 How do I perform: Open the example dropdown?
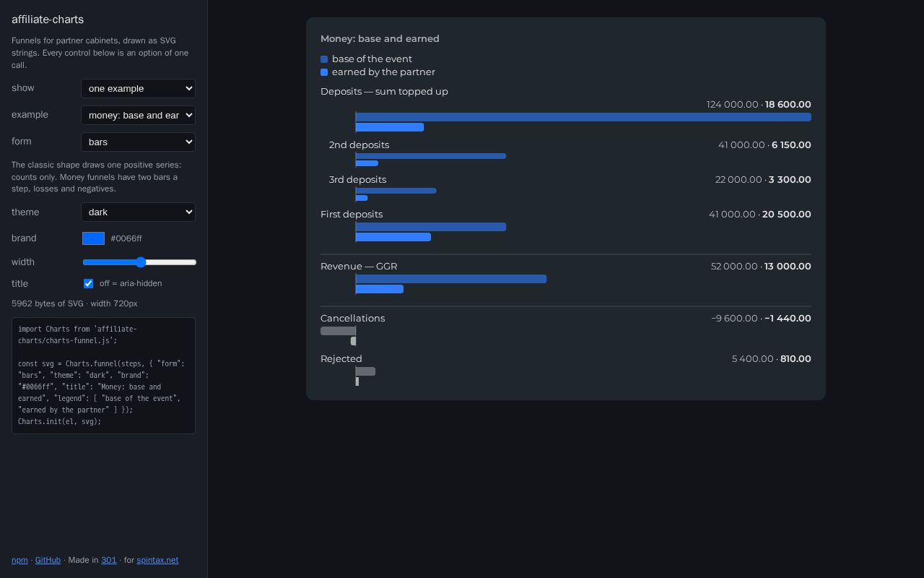pos(138,115)
